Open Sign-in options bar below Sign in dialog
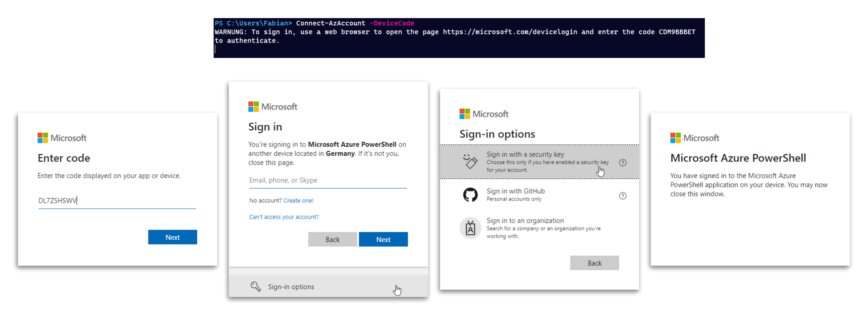 click(x=328, y=286)
